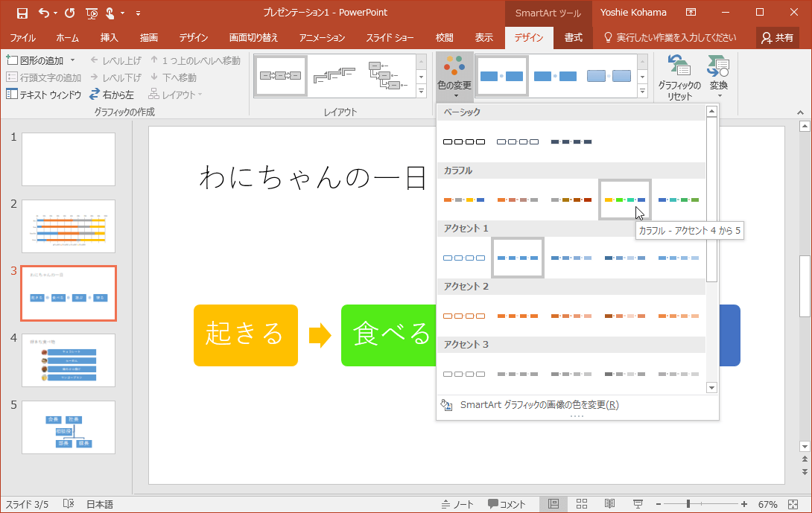Switch to the 挿入 tab
Viewport: 812px width, 513px height.
(109, 38)
